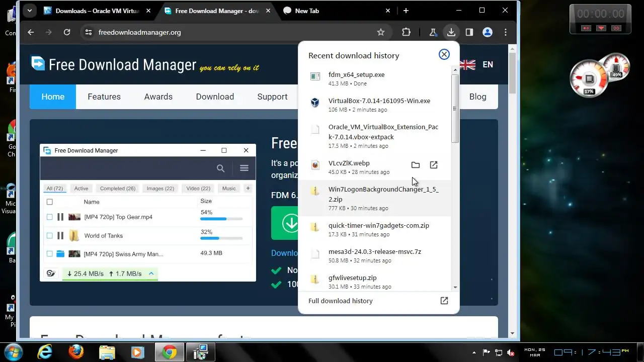The image size is (644, 362).
Task: Open the gfwlivesetup.zip download entry
Action: [x=375, y=282]
